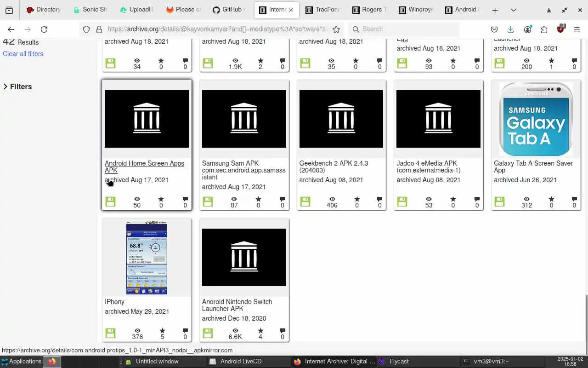Click the Nintendo Switch Launcher placeholder thumbnail

pyautogui.click(x=244, y=257)
